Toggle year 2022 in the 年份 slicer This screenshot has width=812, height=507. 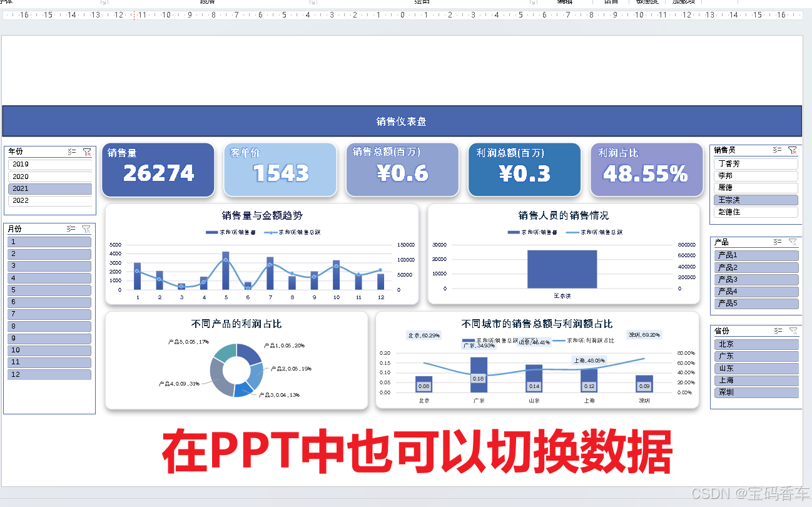coord(50,201)
